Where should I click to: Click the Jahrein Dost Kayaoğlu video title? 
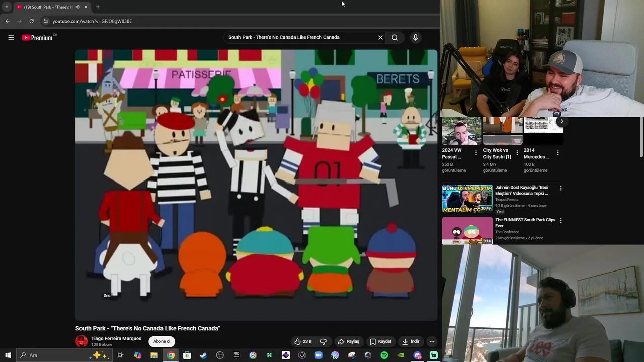(522, 190)
